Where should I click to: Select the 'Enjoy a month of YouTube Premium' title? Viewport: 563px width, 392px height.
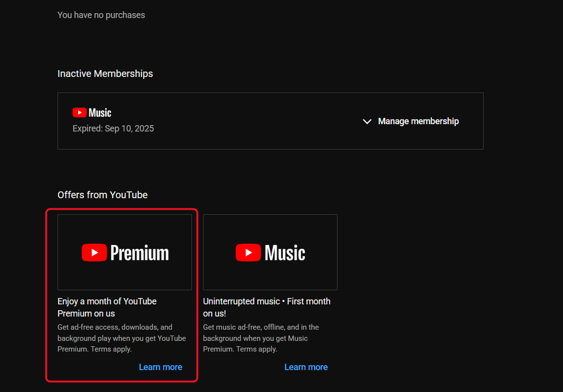click(107, 307)
